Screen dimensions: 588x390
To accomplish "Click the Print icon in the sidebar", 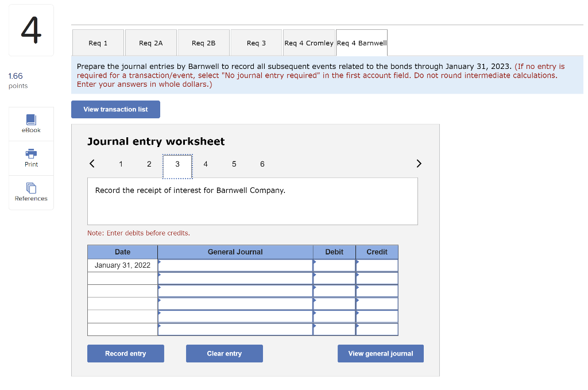I will tap(31, 158).
